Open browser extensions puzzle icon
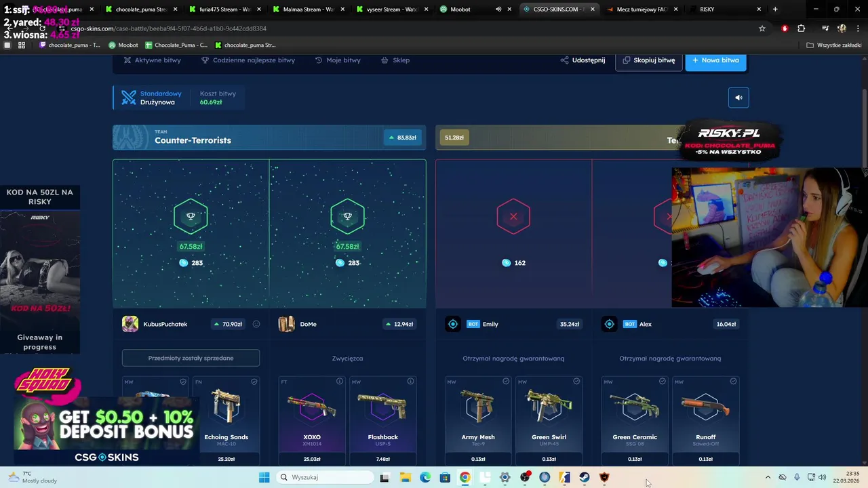The width and height of the screenshot is (868, 488). coord(802,28)
